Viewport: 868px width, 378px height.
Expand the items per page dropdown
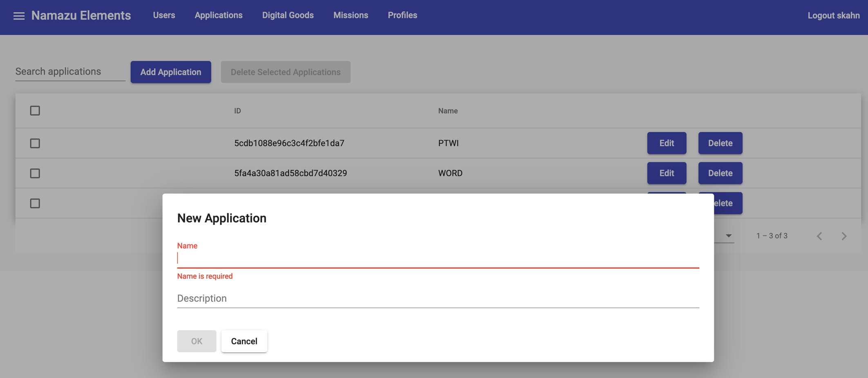tap(728, 236)
